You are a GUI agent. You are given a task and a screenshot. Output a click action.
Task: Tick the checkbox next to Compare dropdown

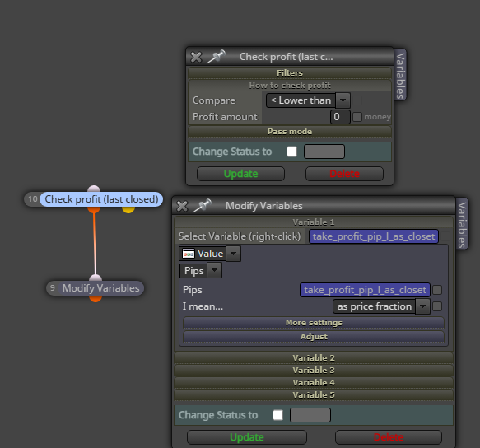(357, 100)
